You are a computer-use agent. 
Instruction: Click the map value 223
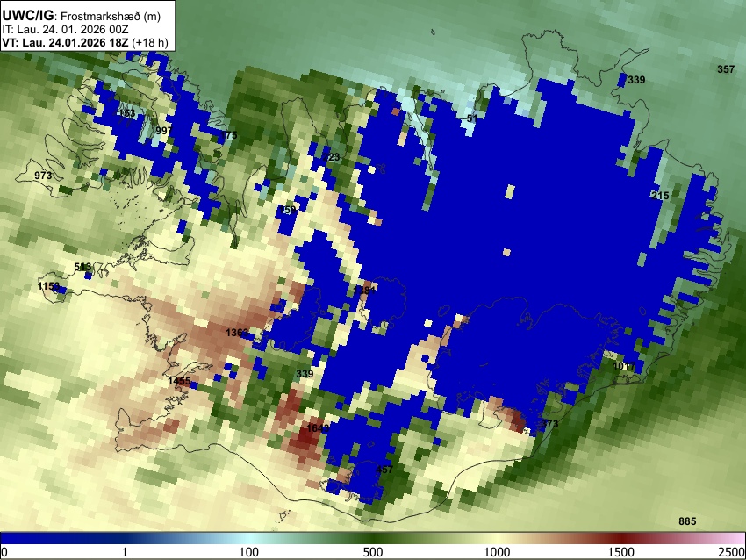[331, 157]
